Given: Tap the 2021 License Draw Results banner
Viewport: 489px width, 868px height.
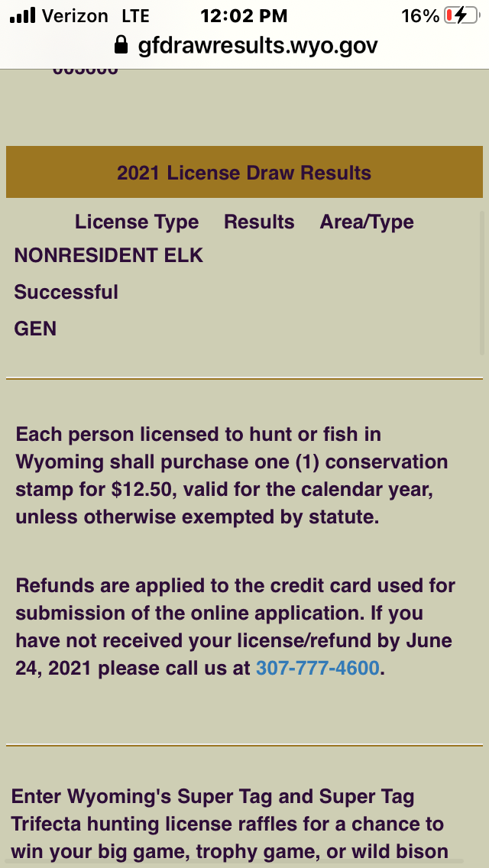Looking at the screenshot, I should pyautogui.click(x=244, y=173).
